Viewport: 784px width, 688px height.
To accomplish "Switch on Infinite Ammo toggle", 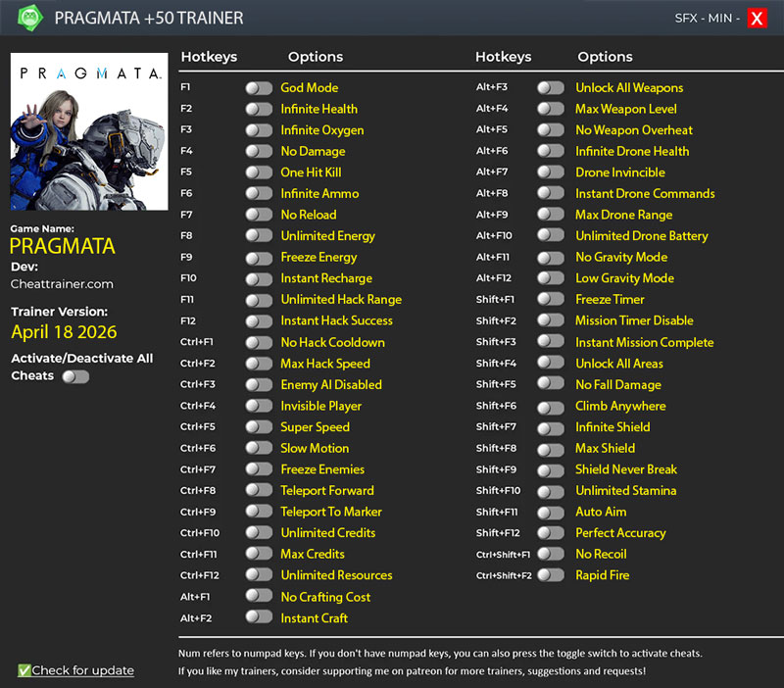I will (x=259, y=194).
